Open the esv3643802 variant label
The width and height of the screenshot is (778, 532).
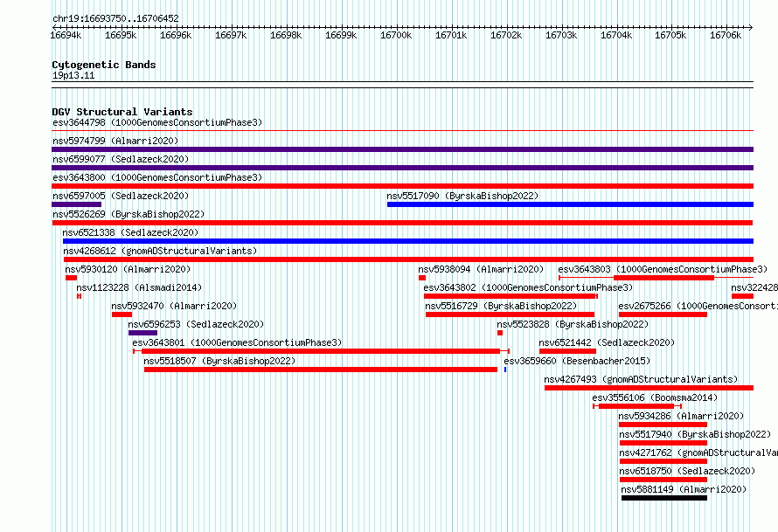pyautogui.click(x=528, y=287)
